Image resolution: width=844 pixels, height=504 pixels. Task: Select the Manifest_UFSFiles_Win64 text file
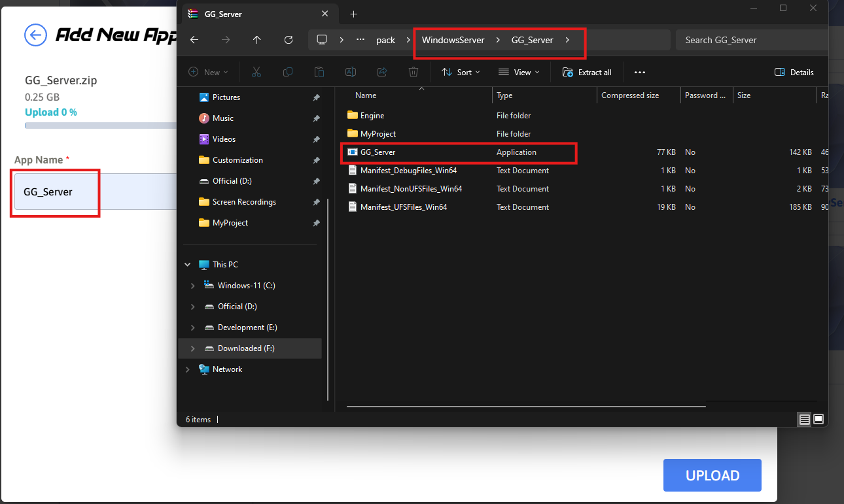[x=403, y=207]
